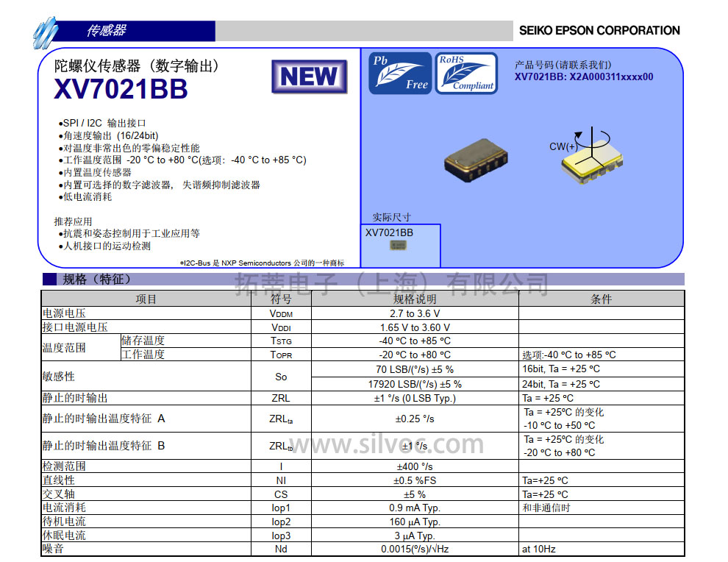Screen dimensions: 728x562
Task: Click the 70 LSB/(°/s) ±5 % value
Action: coord(415,369)
